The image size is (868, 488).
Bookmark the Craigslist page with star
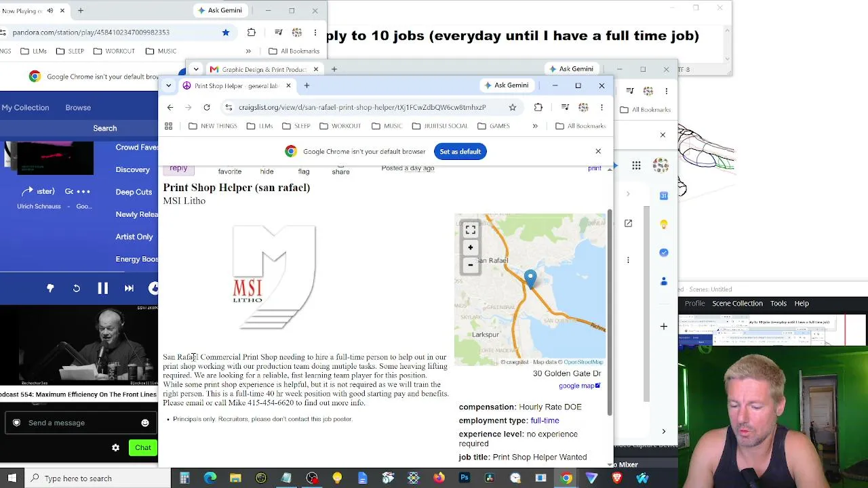point(513,107)
